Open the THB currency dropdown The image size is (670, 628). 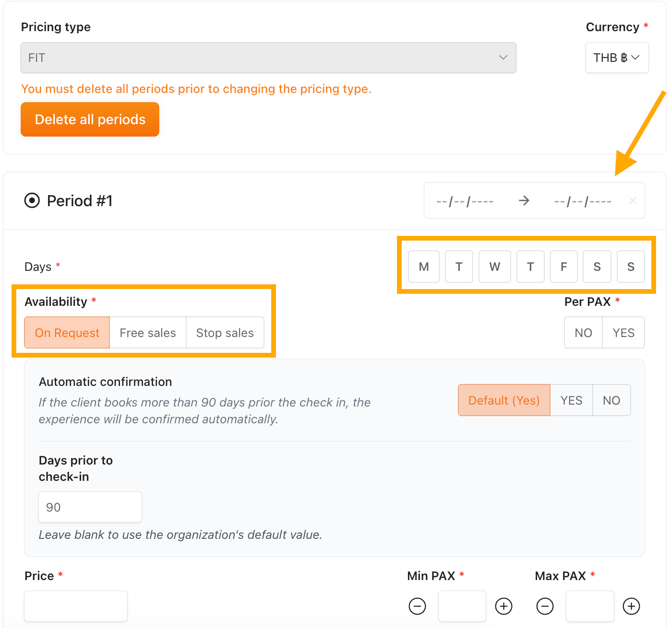coord(617,57)
